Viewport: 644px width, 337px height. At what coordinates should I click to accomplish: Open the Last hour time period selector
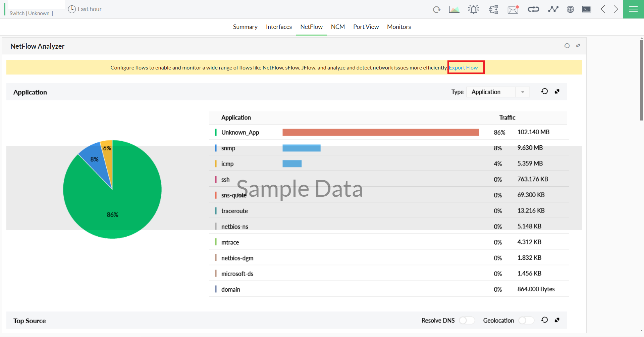click(x=85, y=9)
